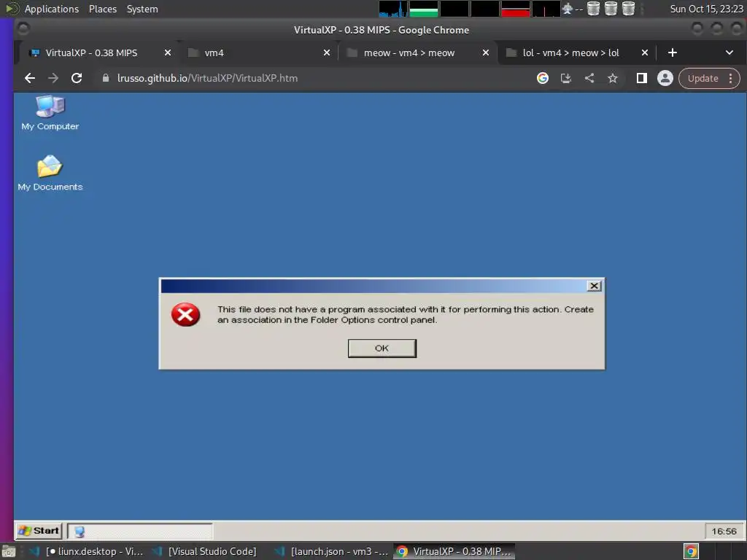
Task: Switch to launch.json - vm3 taskbar item
Action: 333,551
